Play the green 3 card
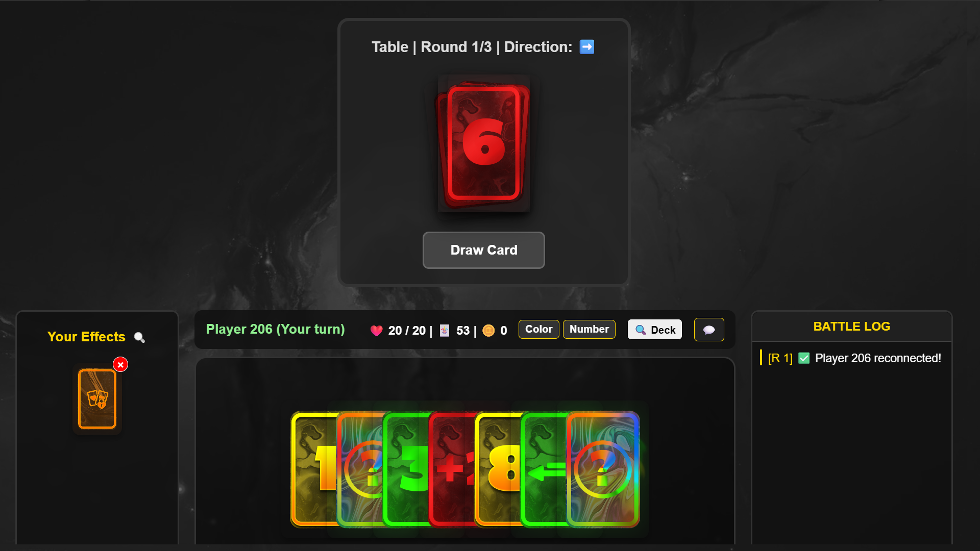This screenshot has width=980, height=551. [x=406, y=469]
